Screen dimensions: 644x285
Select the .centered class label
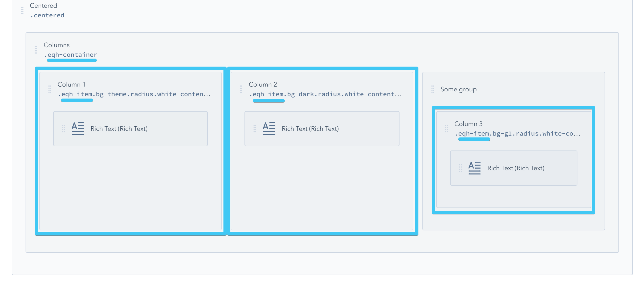click(47, 15)
